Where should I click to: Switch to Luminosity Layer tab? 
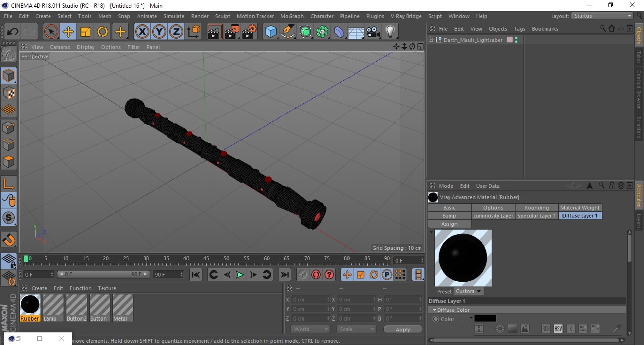pos(493,216)
